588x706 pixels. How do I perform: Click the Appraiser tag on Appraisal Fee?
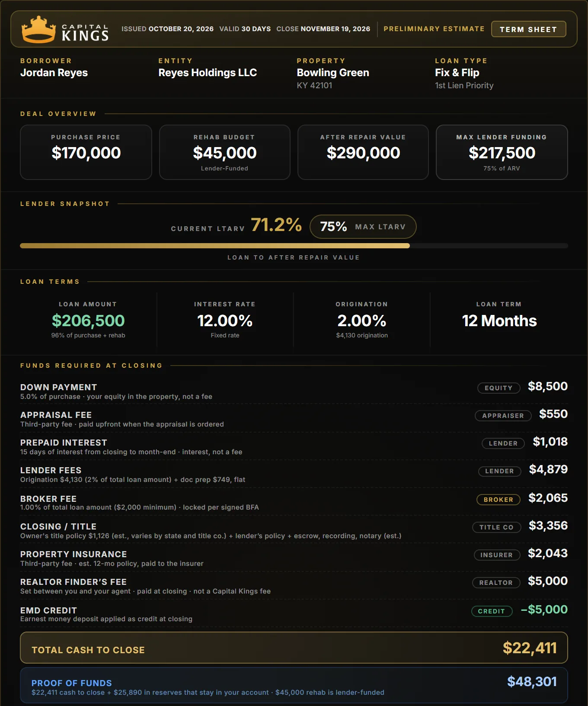[x=503, y=416]
